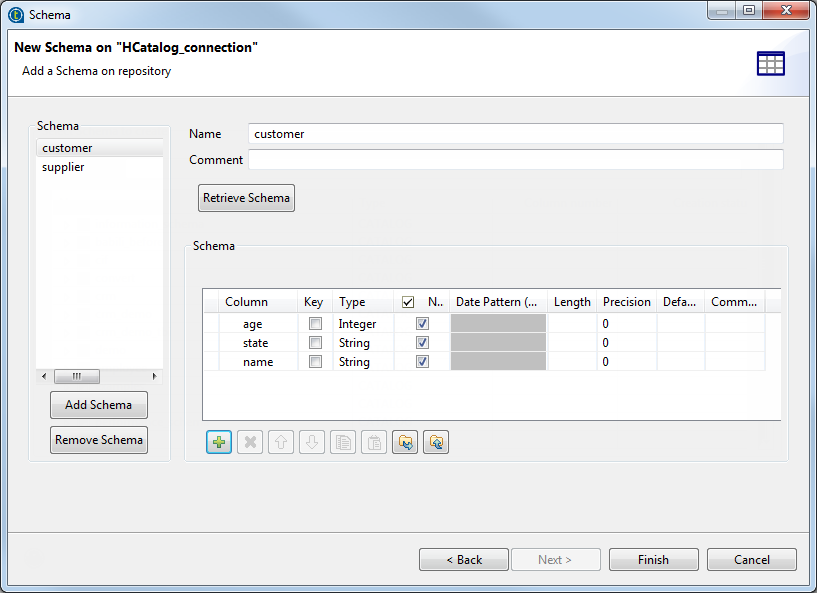Click the Name input field
This screenshot has width=817, height=593.
pyautogui.click(x=516, y=134)
